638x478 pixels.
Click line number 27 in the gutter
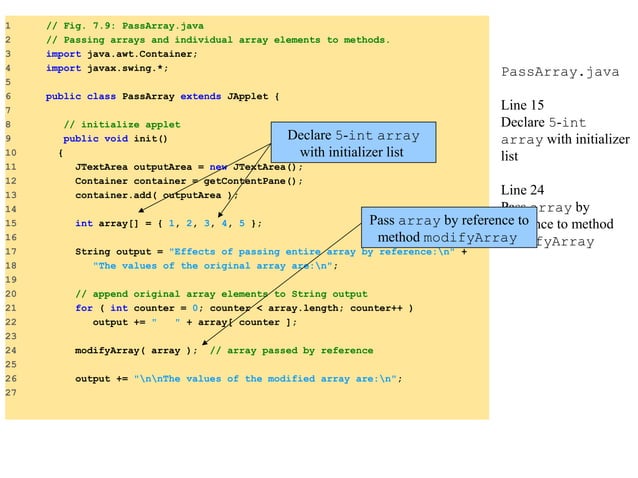click(x=11, y=393)
